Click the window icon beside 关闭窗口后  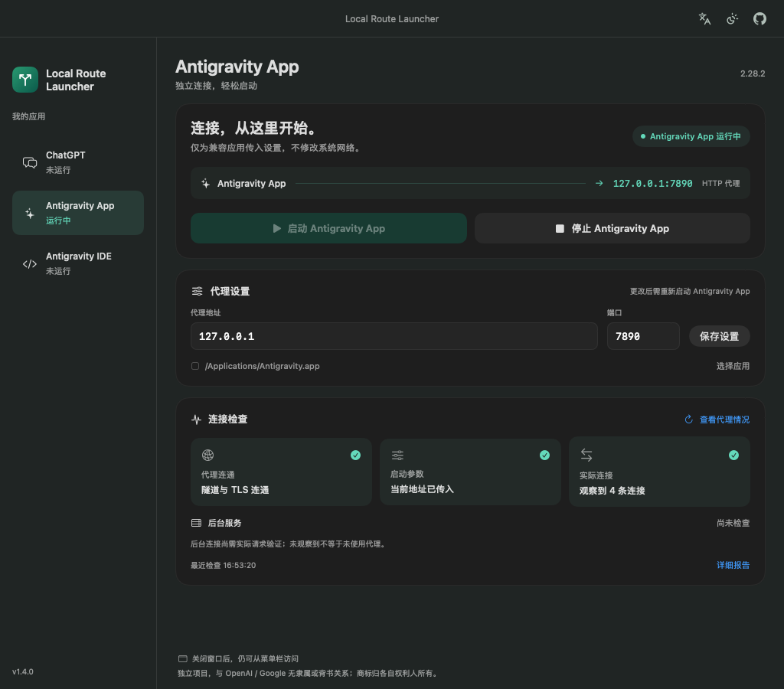click(x=183, y=659)
